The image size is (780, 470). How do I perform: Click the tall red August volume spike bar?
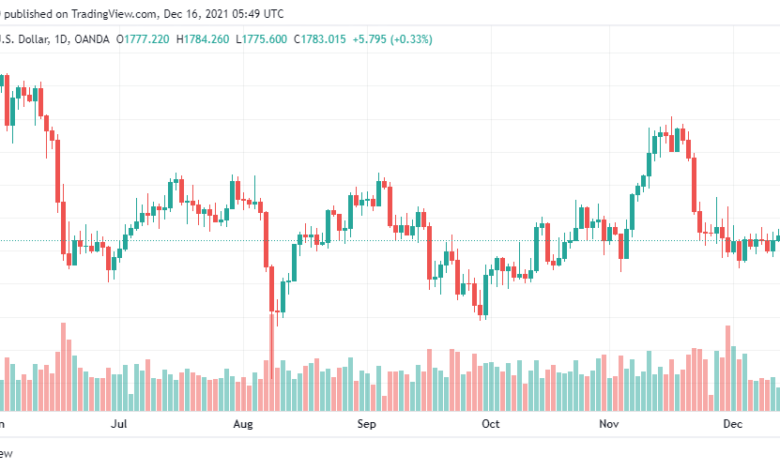[272, 361]
